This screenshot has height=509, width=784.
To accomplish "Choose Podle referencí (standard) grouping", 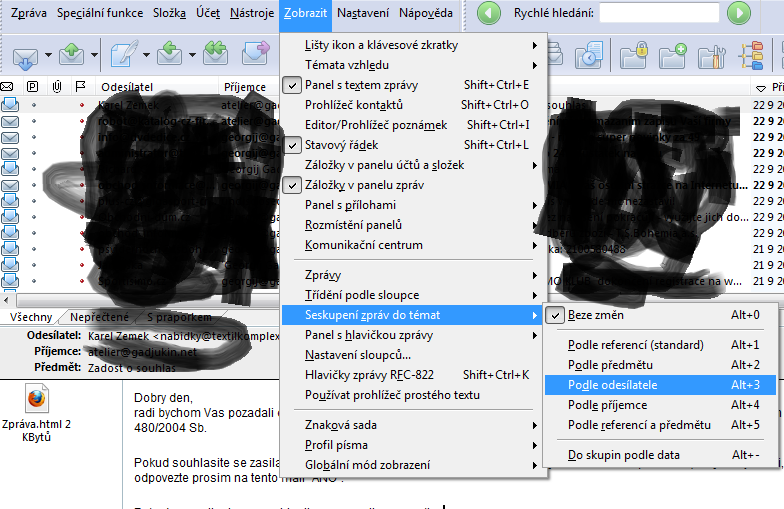I will point(660,345).
